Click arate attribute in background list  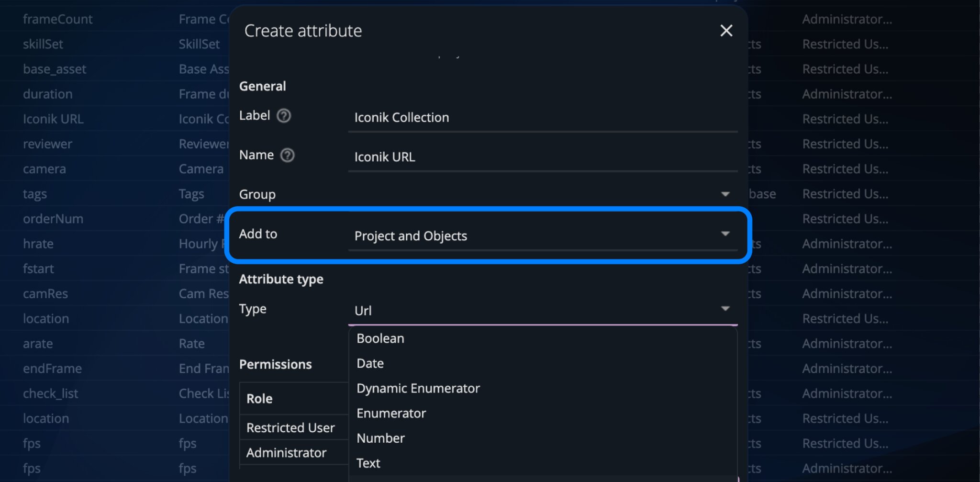click(37, 344)
